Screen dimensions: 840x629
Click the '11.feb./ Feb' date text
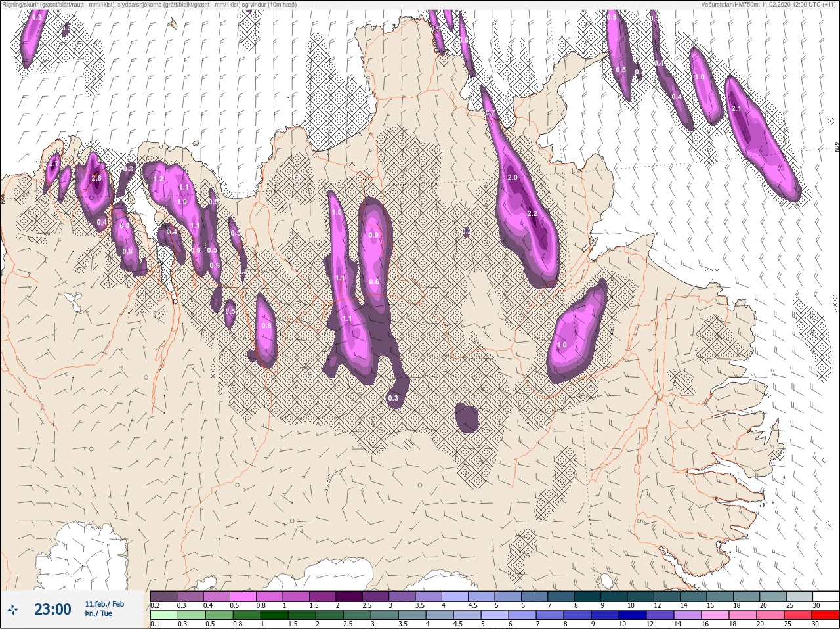(104, 603)
